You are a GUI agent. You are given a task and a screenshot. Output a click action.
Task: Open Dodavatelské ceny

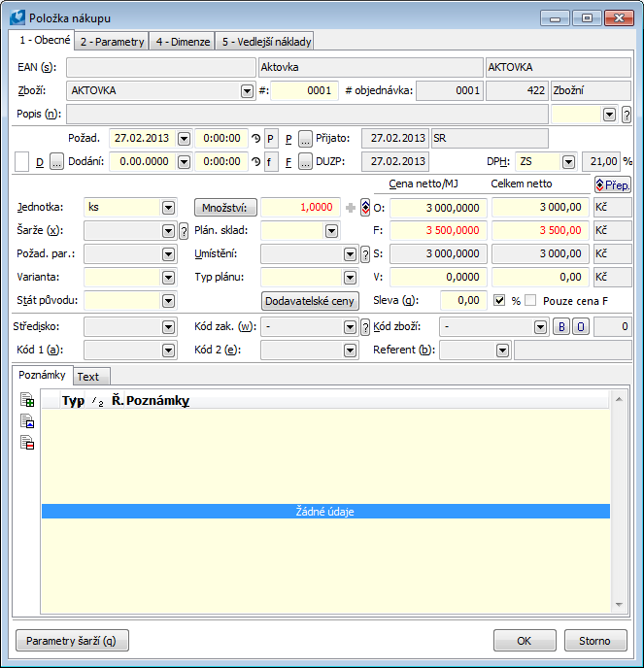[310, 301]
